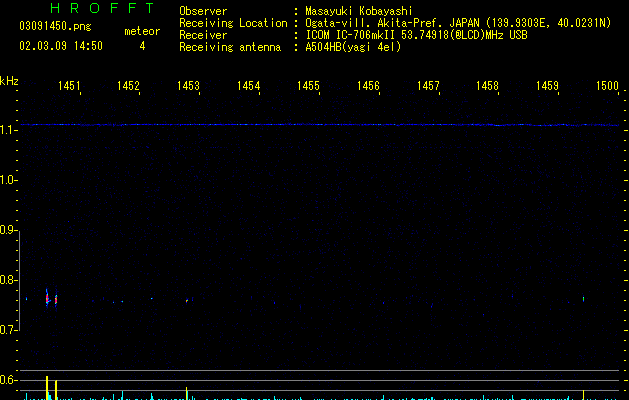Screen dimensions: 629x400
Task: Click the 1452 time axis label
Action: point(128,86)
